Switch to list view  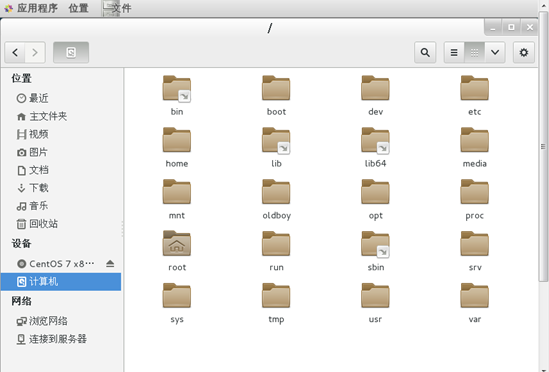coord(454,53)
